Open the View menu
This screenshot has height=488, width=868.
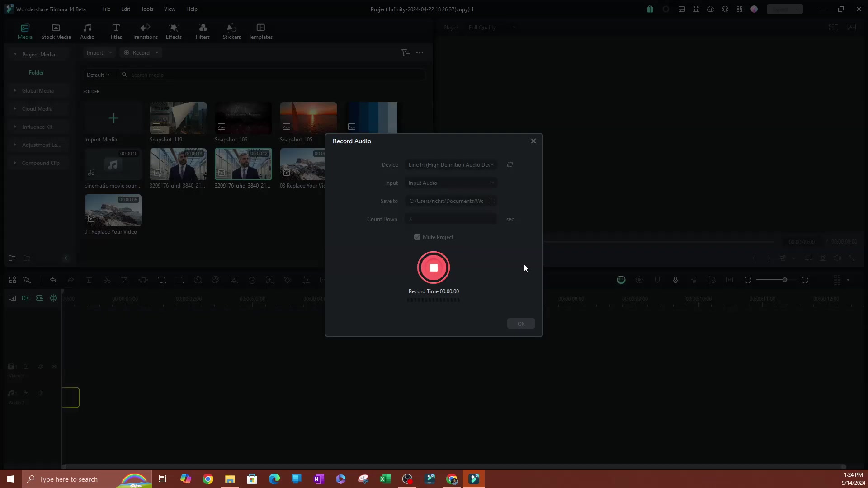(170, 9)
